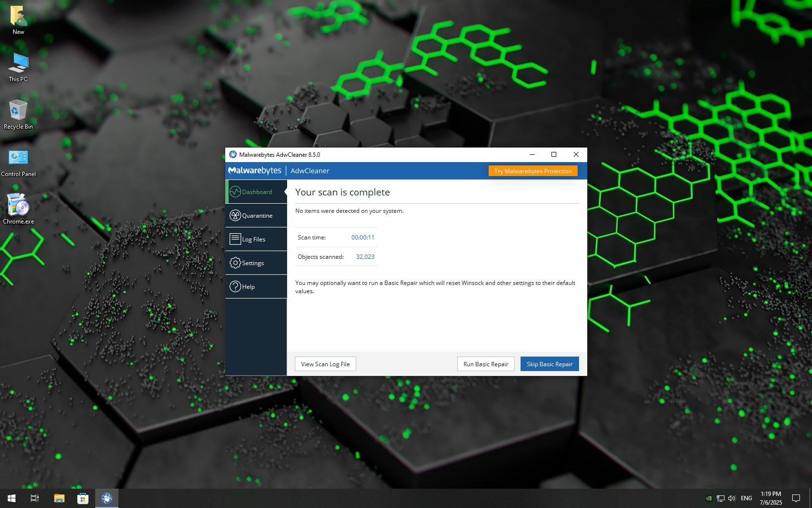Maximize the AdwCleaner window
Image resolution: width=812 pixels, height=508 pixels.
point(554,155)
